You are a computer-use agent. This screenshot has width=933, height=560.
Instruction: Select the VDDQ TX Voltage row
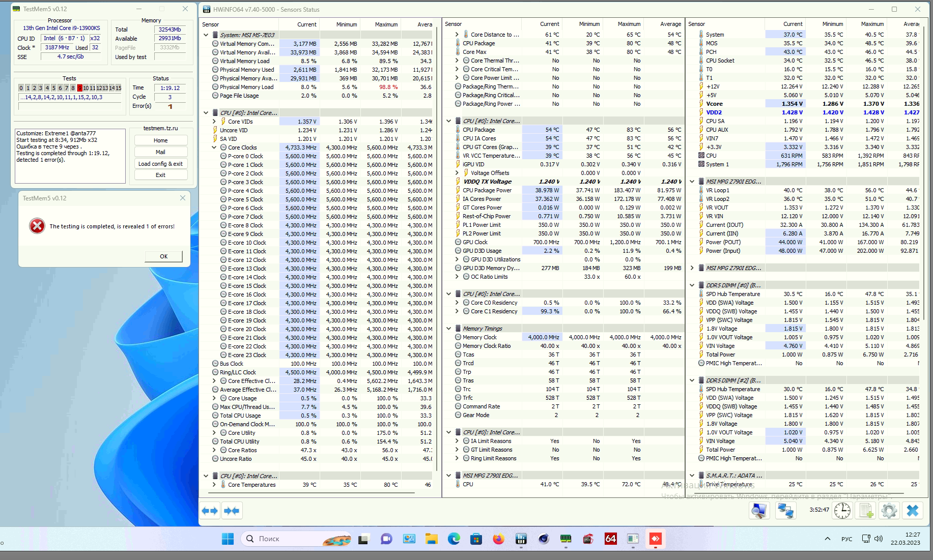(x=563, y=182)
